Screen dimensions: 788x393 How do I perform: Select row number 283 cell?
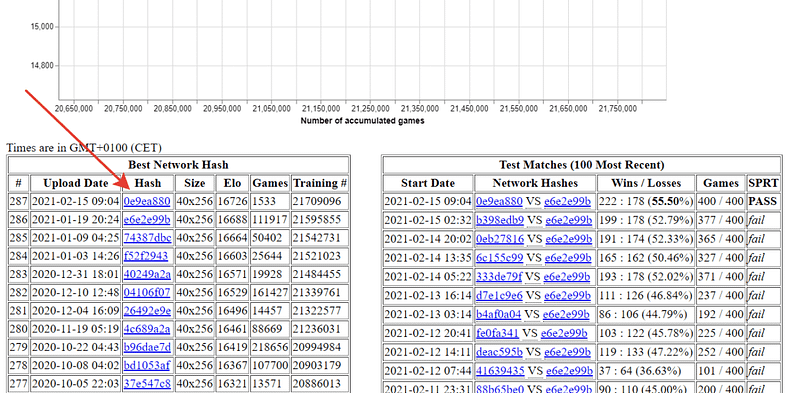[x=18, y=274]
